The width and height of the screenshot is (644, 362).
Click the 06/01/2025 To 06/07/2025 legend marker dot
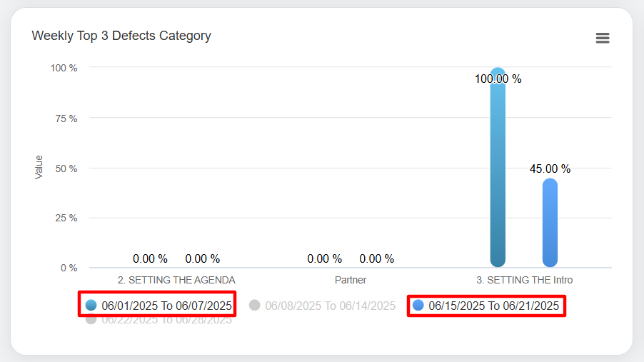pyautogui.click(x=91, y=306)
